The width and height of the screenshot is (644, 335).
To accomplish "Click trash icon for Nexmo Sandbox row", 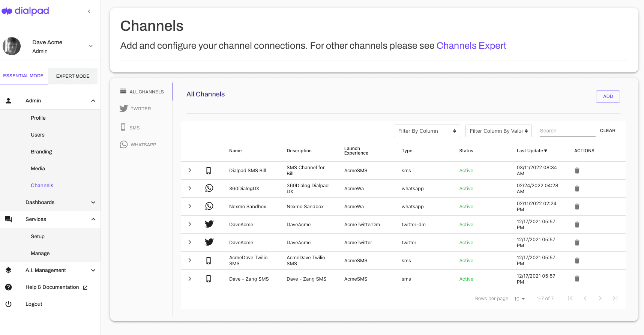I will tap(577, 207).
